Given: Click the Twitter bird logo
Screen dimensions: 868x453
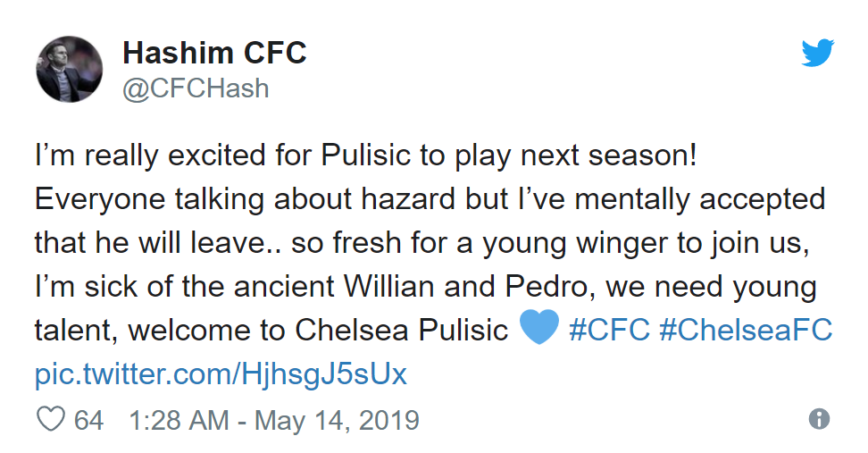Looking at the screenshot, I should point(817,55).
